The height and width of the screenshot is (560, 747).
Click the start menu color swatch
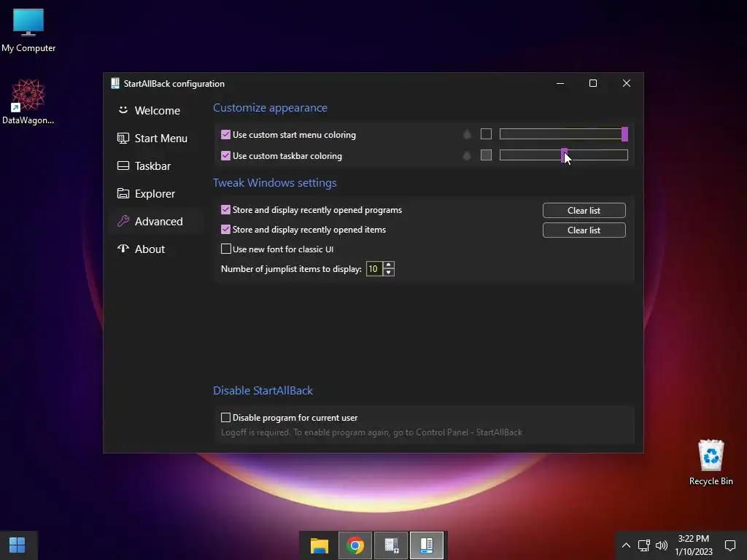coord(486,134)
